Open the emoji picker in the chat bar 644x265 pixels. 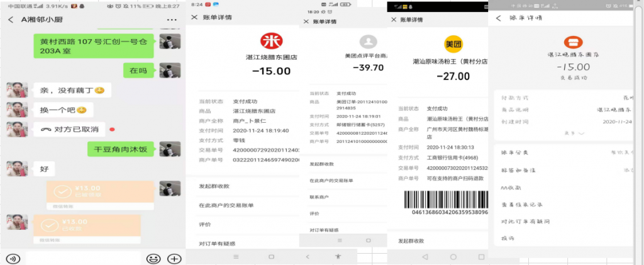(x=153, y=259)
